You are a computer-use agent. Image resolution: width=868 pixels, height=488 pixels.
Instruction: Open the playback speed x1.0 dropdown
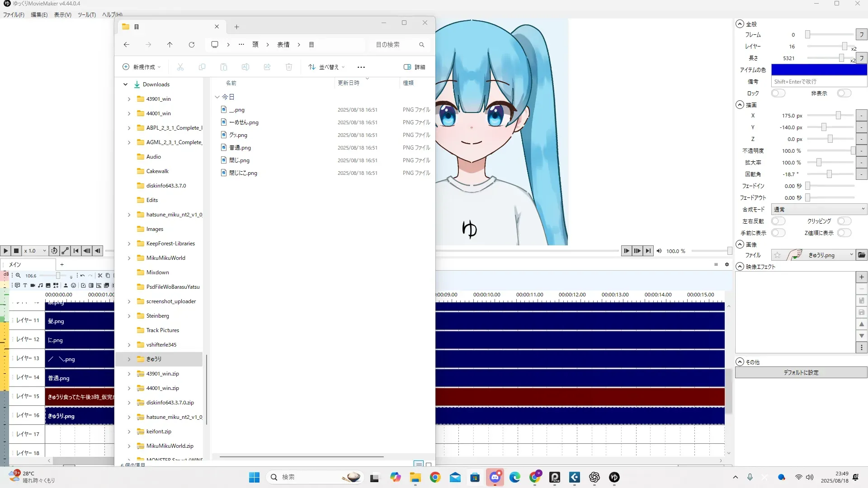tap(35, 251)
